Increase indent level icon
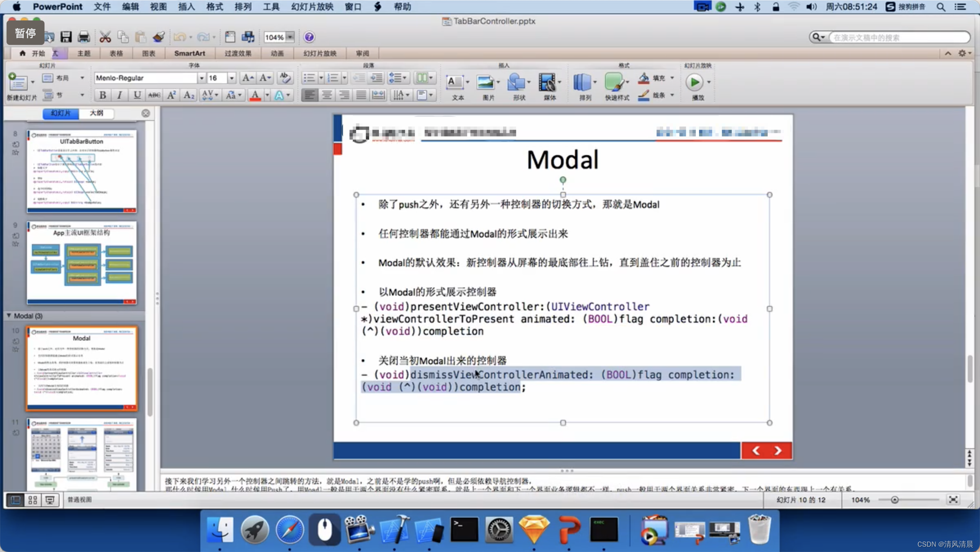Viewport: 980px width, 552px height. pyautogui.click(x=376, y=78)
